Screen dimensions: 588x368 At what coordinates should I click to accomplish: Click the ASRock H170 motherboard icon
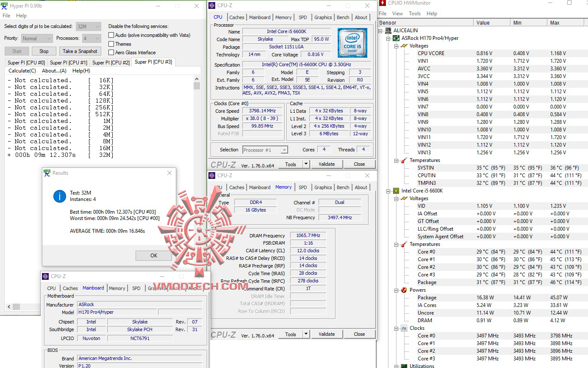coord(396,38)
